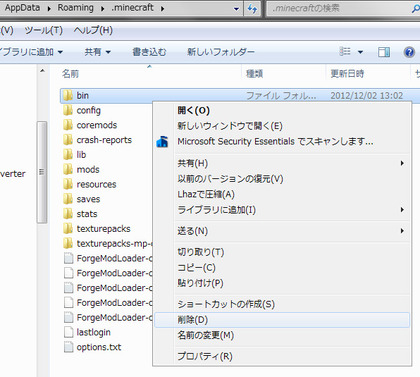
Task: Click the .minecraft breadcrumb segment
Action: point(132,8)
